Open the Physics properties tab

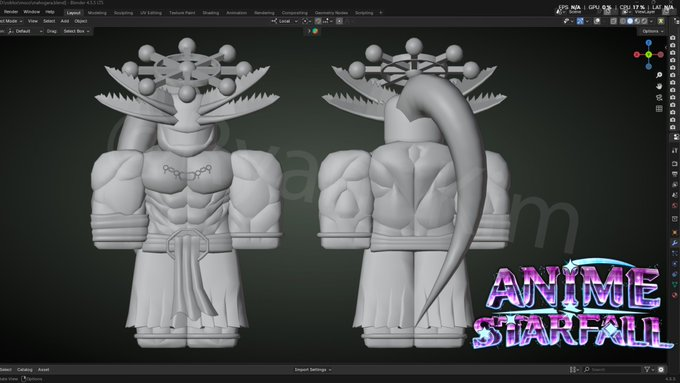674,264
